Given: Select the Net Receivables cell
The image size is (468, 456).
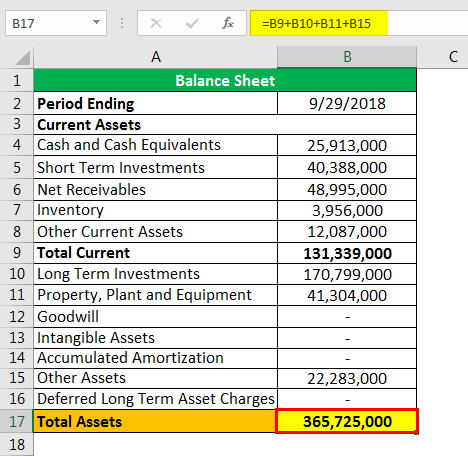Looking at the screenshot, I should (155, 189).
